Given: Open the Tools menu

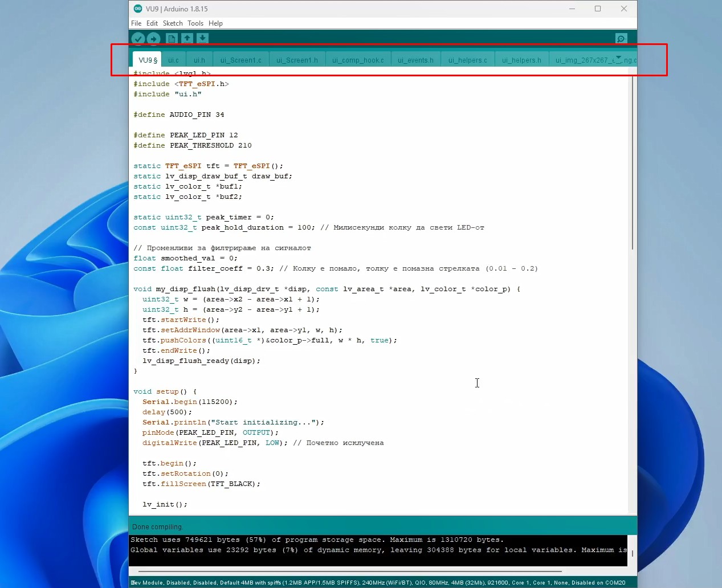Looking at the screenshot, I should (x=195, y=23).
